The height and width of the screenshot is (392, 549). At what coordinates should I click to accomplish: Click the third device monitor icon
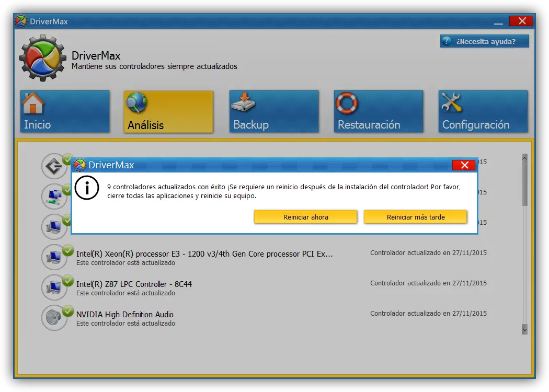54,227
